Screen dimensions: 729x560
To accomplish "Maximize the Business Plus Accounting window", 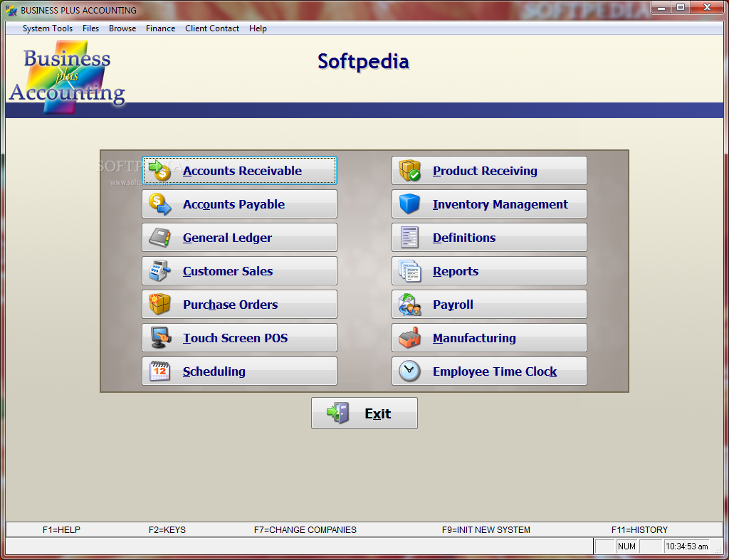I will [681, 8].
